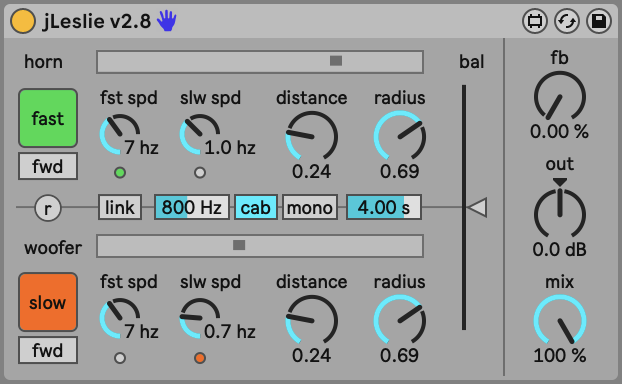
Task: Click the horn position display square
Action: 336,61
